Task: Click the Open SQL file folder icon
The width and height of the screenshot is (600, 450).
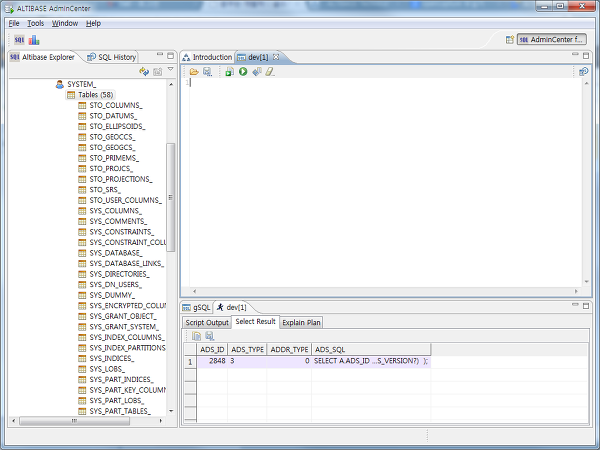Action: coord(194,72)
